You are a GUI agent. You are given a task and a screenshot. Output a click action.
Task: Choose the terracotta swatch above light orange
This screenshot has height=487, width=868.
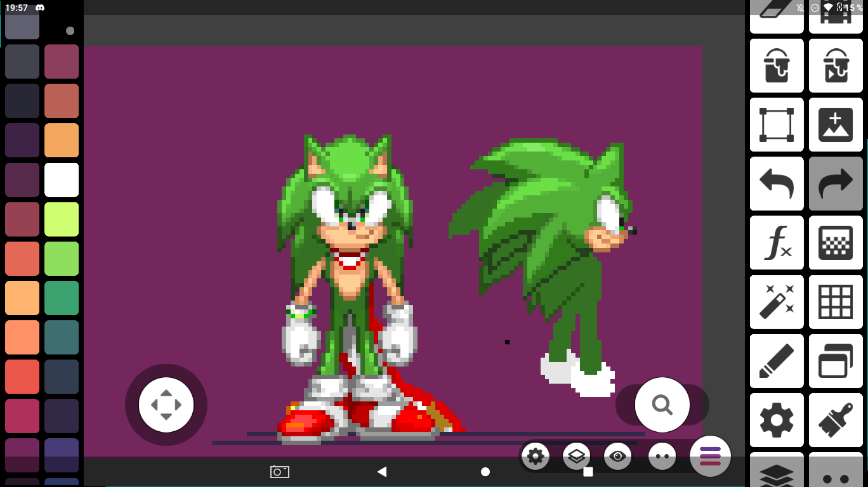tap(62, 101)
